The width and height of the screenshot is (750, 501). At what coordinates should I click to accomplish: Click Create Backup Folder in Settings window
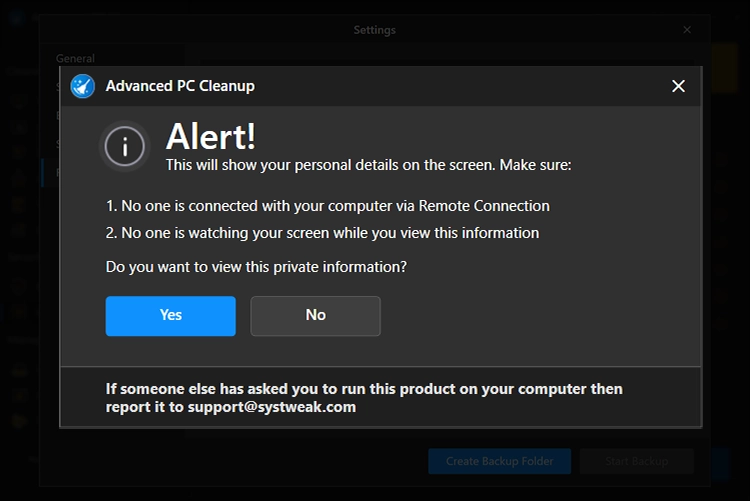pos(499,461)
